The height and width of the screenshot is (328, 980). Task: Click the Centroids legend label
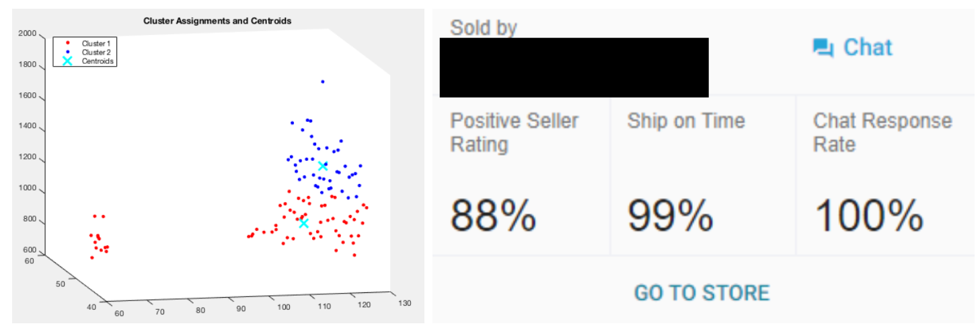point(98,61)
